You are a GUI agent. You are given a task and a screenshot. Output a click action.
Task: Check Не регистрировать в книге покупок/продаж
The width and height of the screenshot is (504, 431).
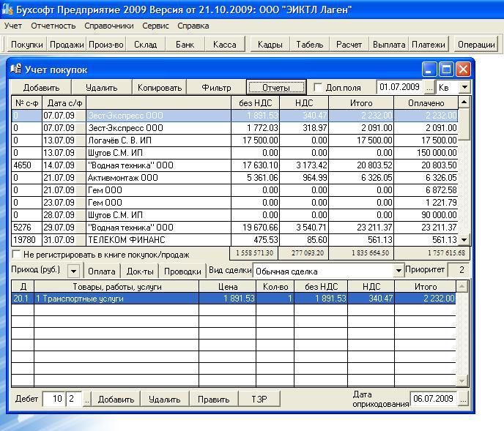pos(17,255)
